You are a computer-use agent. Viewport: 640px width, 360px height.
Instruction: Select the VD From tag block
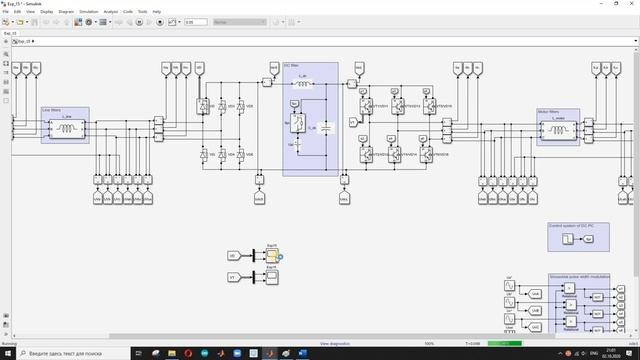click(234, 256)
